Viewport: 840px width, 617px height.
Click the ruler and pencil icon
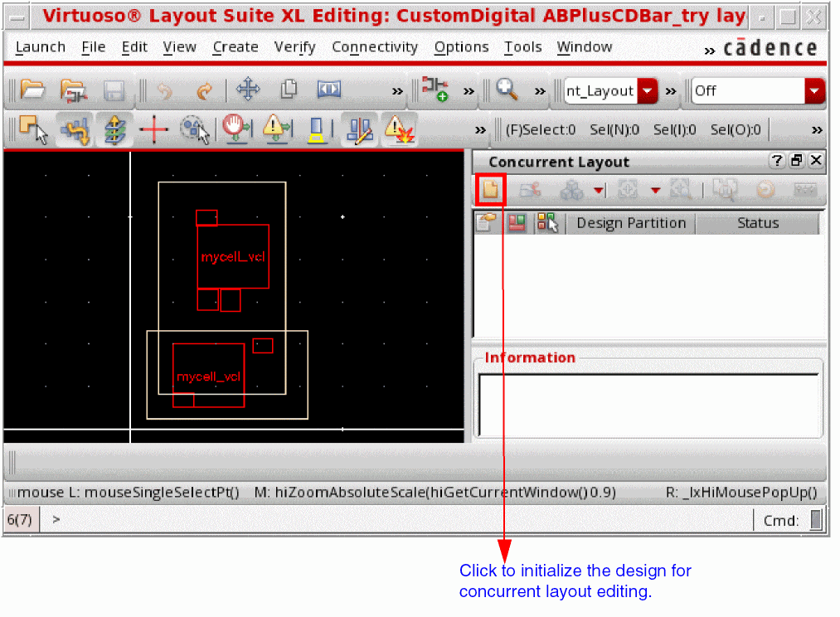[x=359, y=131]
